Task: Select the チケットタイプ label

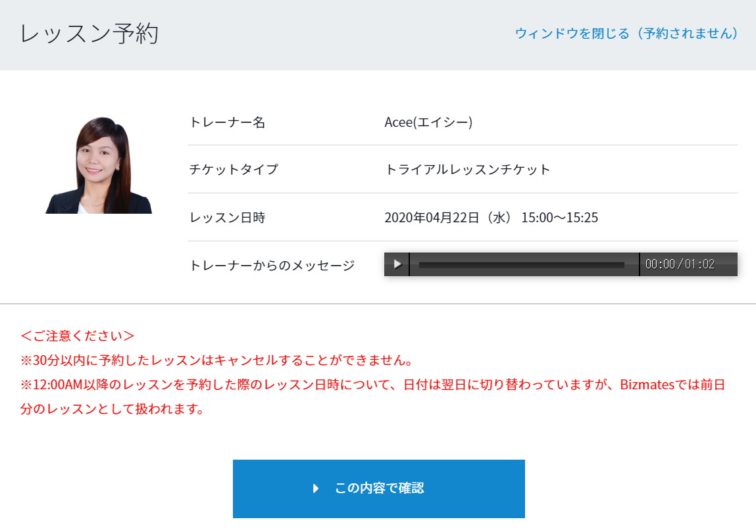Action: coord(234,170)
